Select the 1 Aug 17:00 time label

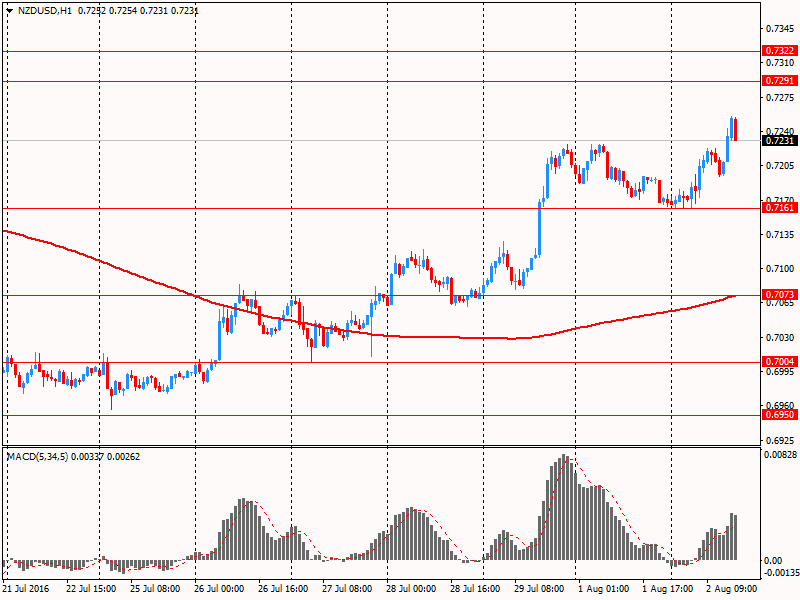click(667, 589)
